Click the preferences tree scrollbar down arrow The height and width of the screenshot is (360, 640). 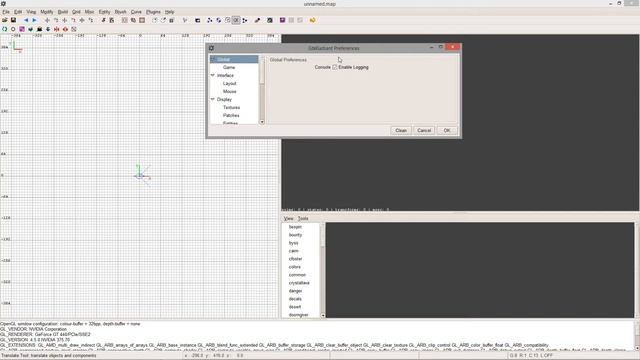point(262,122)
